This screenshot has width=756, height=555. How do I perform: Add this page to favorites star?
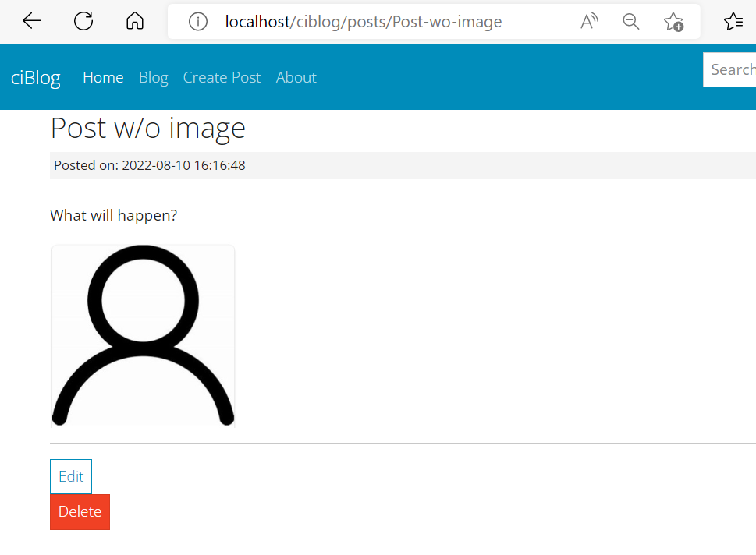(x=673, y=22)
